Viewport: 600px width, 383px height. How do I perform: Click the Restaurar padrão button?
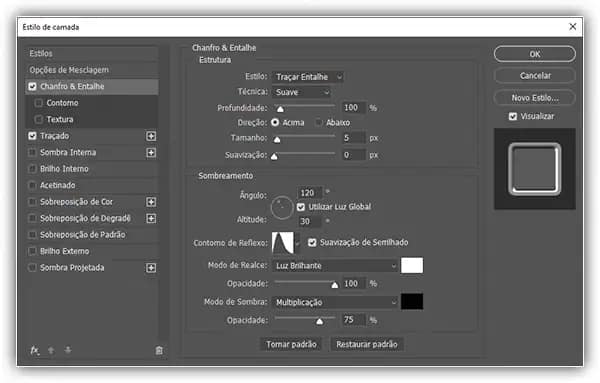click(367, 344)
